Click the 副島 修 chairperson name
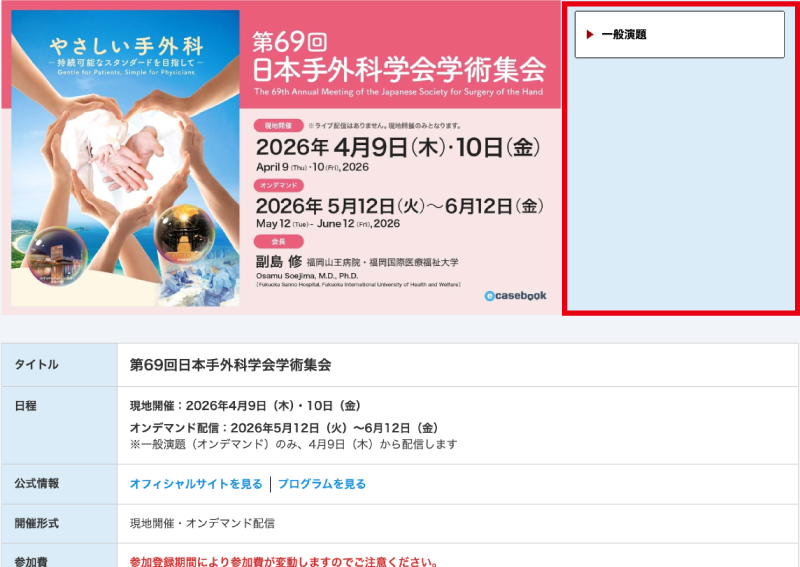Viewport: 800px width, 567px height. [279, 262]
